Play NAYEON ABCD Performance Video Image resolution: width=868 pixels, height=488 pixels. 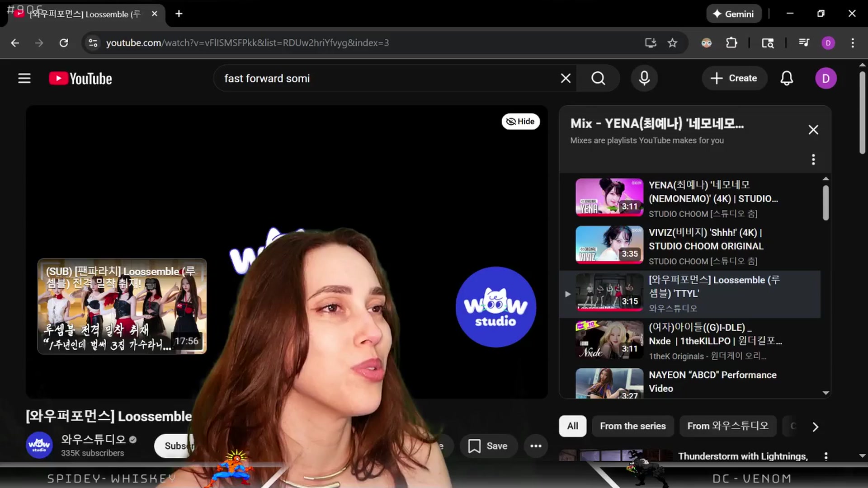[x=690, y=383]
